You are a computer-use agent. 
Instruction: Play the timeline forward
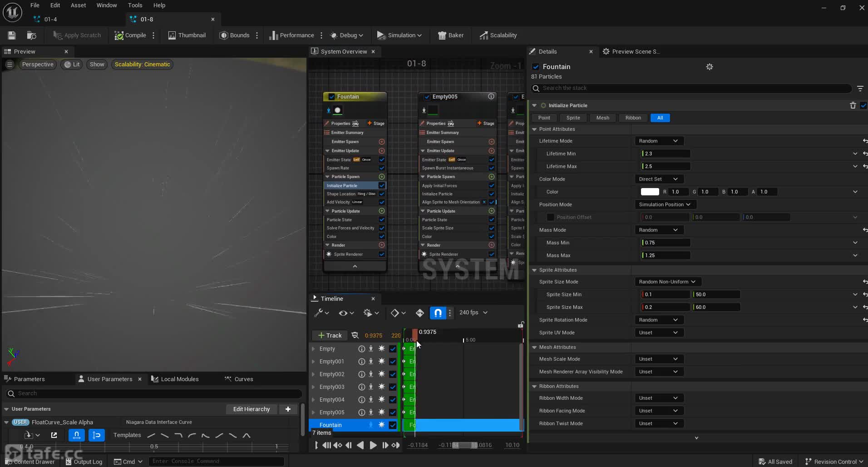coord(373,445)
